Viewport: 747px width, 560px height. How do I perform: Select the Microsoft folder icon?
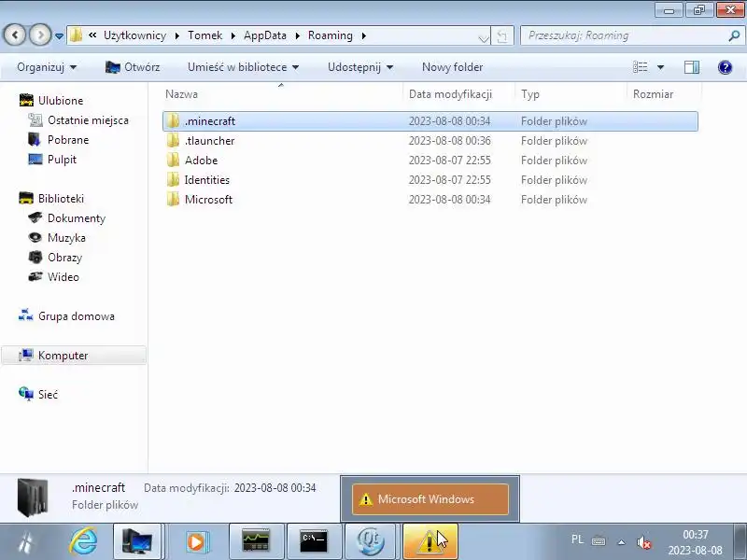pyautogui.click(x=174, y=199)
